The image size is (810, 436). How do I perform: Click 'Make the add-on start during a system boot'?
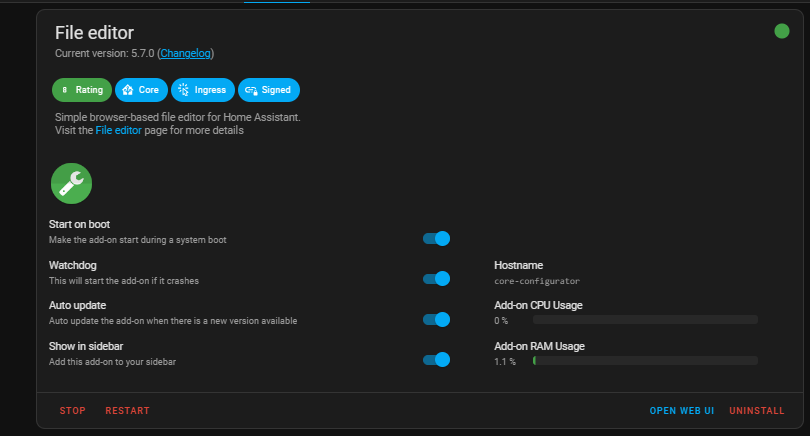pyautogui.click(x=137, y=240)
